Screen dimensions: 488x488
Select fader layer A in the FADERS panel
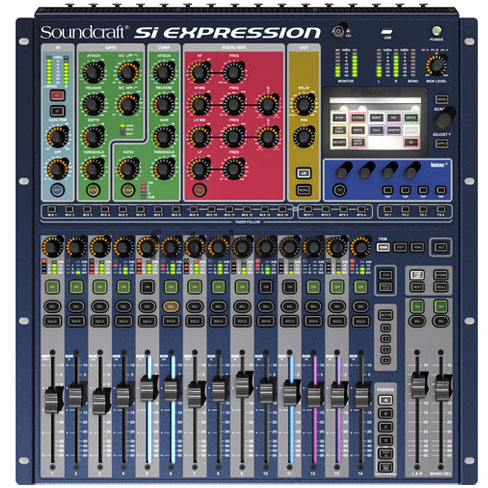(385, 400)
